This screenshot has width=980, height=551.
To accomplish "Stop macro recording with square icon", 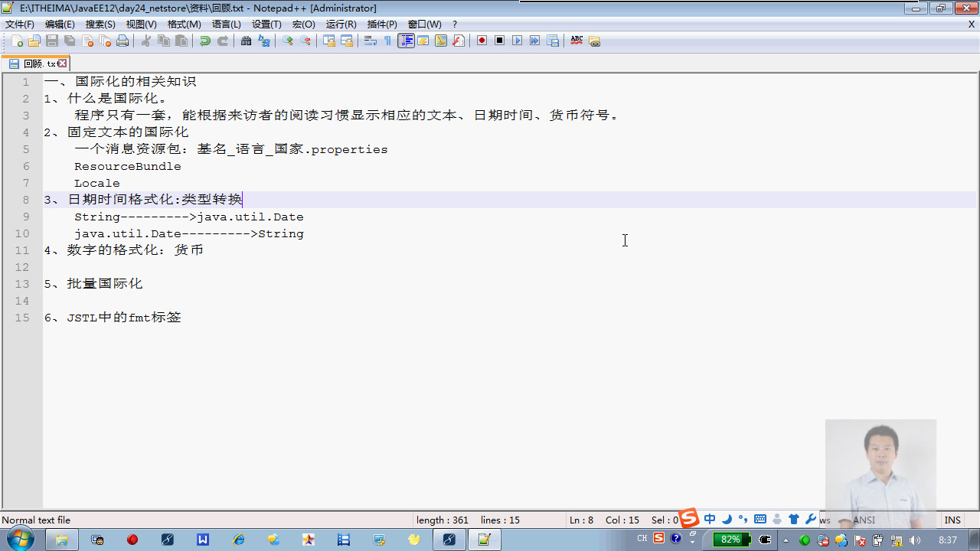I will tap(500, 41).
